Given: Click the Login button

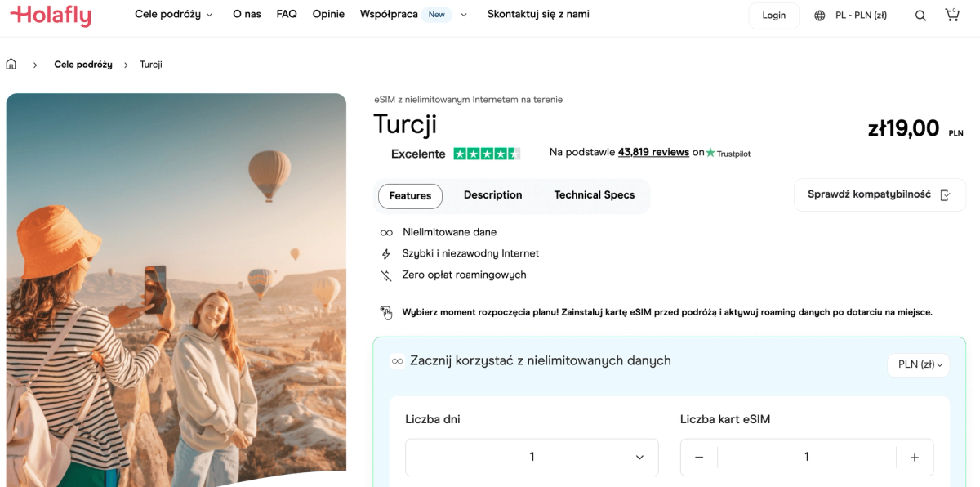Looking at the screenshot, I should tap(773, 15).
